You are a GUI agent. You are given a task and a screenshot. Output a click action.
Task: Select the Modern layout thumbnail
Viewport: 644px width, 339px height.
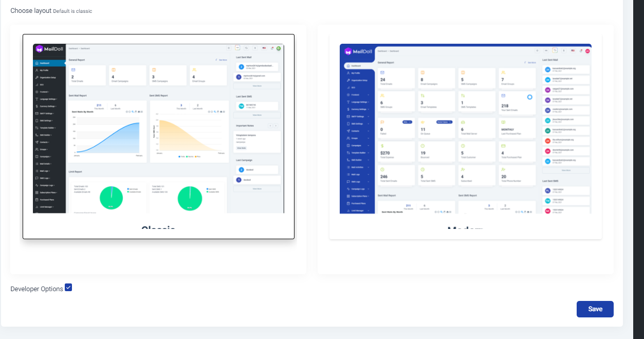(x=466, y=136)
